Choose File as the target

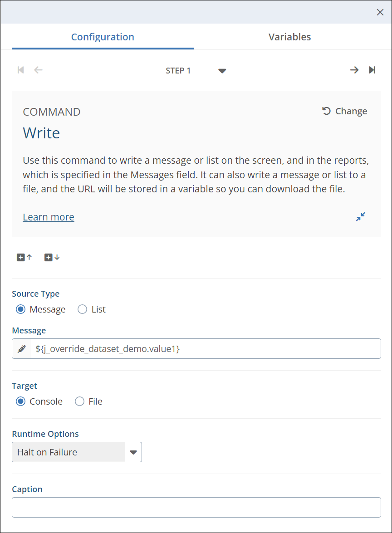79,401
